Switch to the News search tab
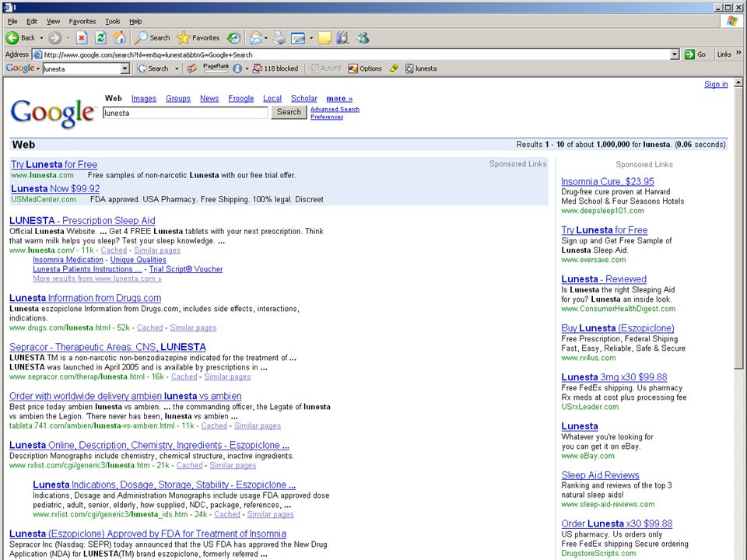Viewport: 747px width, 560px height. click(209, 99)
